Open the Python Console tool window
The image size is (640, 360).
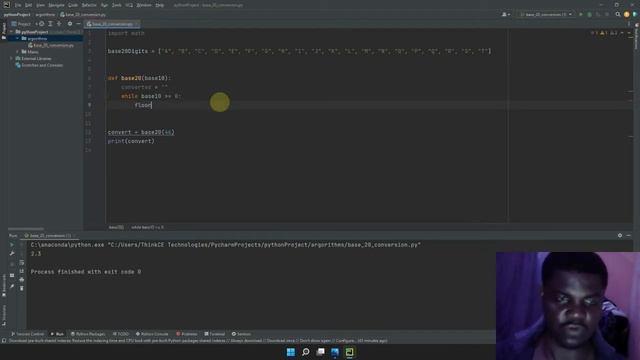click(152, 334)
